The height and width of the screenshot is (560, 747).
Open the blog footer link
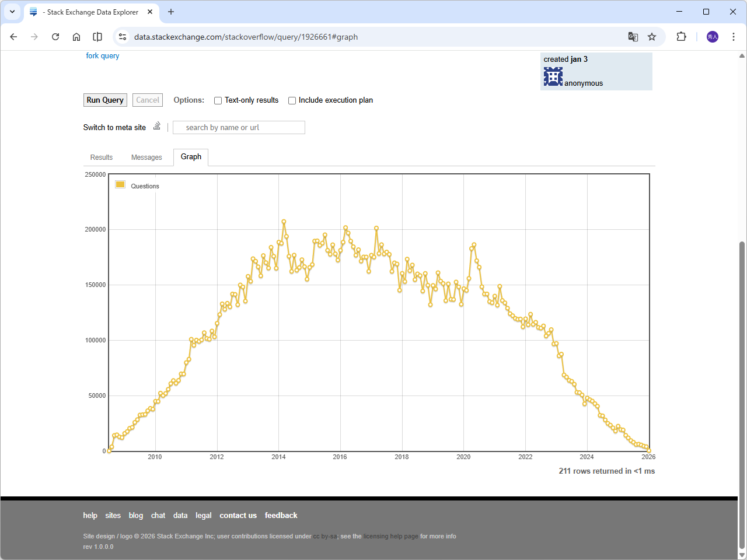point(136,516)
